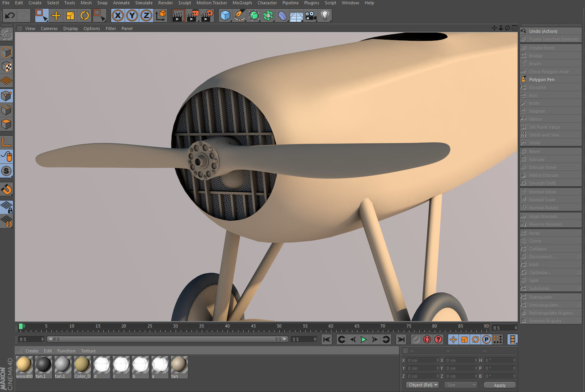
Task: Open viewport Filter menu
Action: (111, 28)
